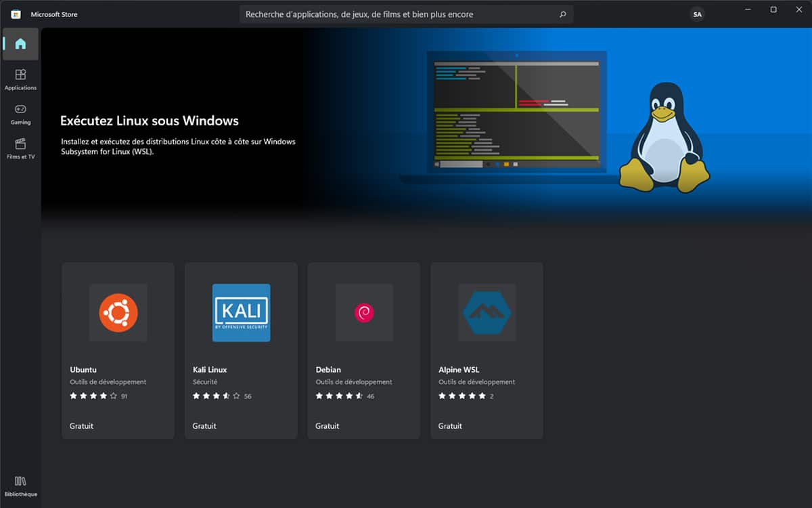This screenshot has height=508, width=812.
Task: Click the Kali Linux star rating with 56 reviews
Action: [222, 396]
